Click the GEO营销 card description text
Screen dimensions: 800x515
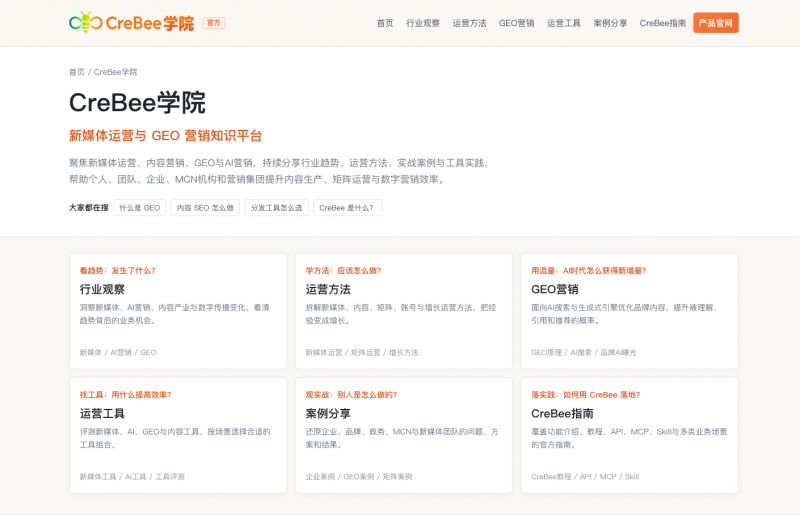coord(626,314)
